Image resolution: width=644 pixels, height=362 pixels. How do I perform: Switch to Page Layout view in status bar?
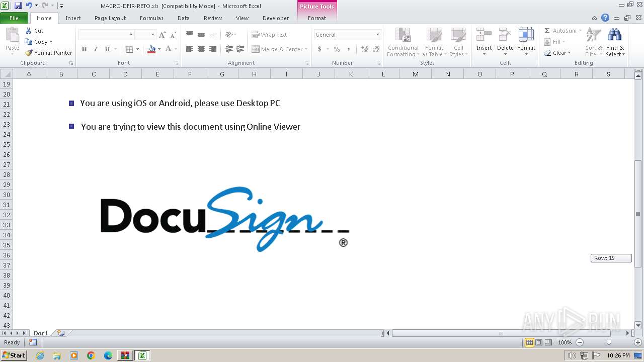539,342
